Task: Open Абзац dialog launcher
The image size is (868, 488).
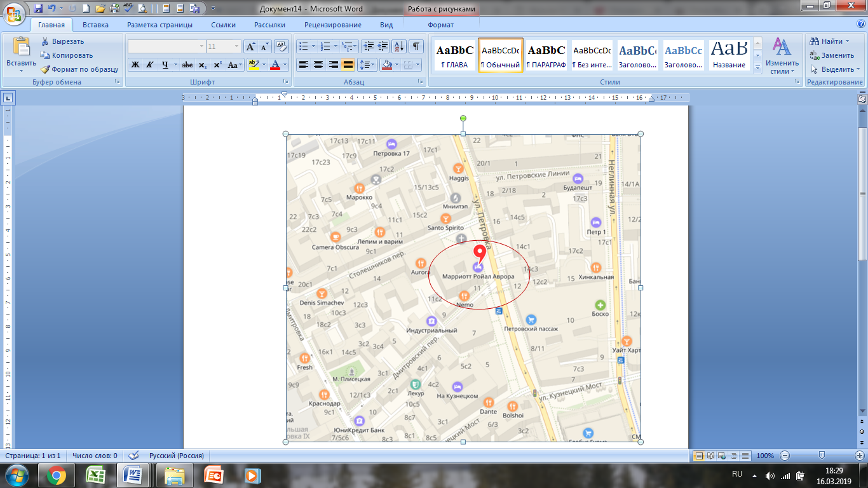Action: click(x=421, y=82)
